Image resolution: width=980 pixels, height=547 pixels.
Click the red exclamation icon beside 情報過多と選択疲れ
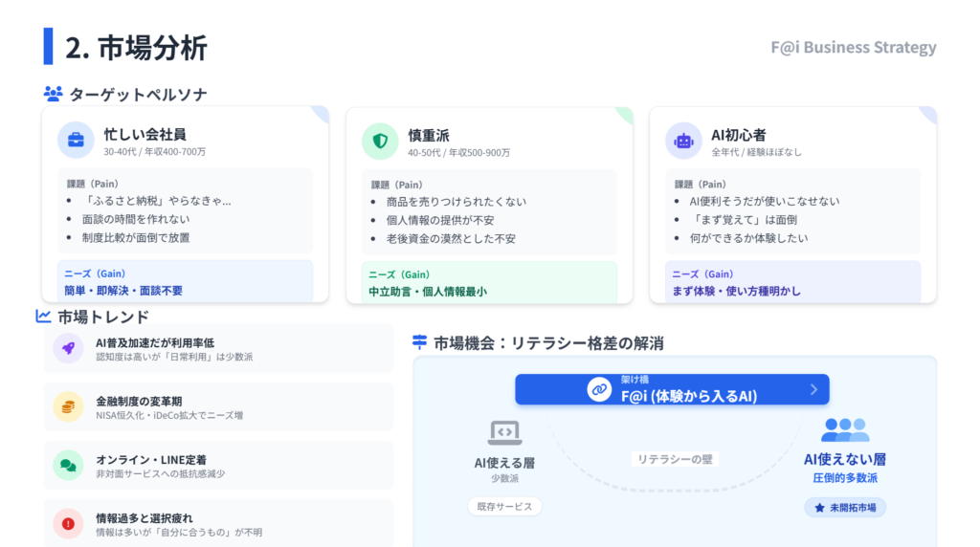(68, 523)
